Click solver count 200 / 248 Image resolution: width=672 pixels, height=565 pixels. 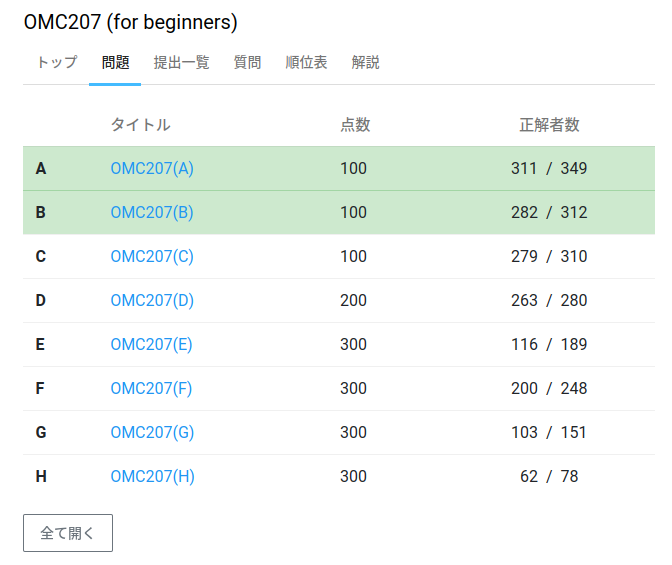(549, 388)
